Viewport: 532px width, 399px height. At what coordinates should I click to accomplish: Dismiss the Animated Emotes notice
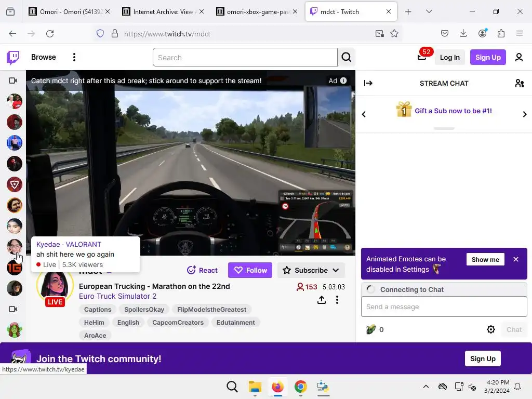click(516, 259)
